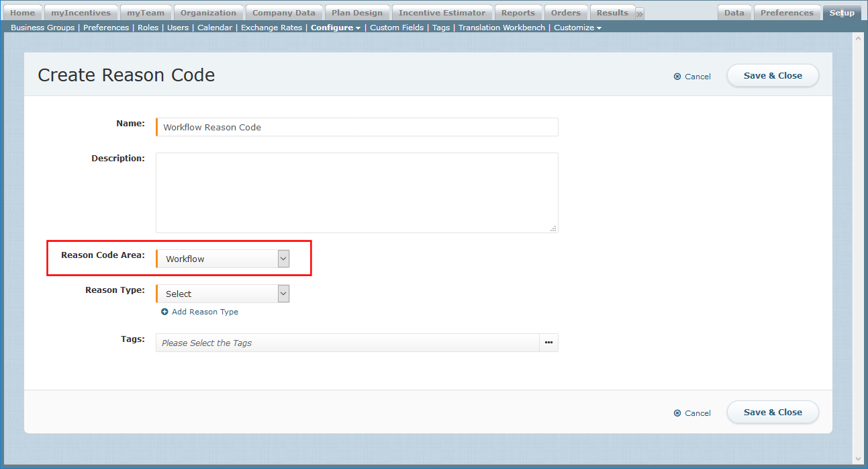Click the Add Reason Type link

tap(205, 312)
